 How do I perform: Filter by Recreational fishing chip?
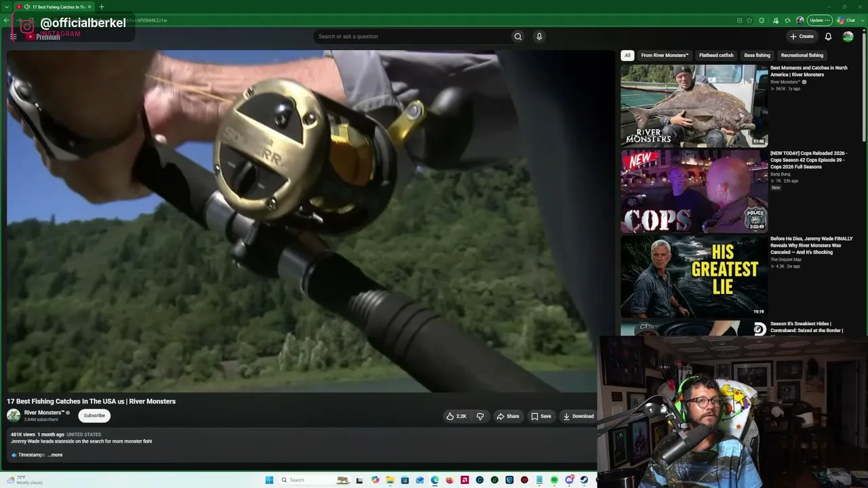pyautogui.click(x=802, y=56)
